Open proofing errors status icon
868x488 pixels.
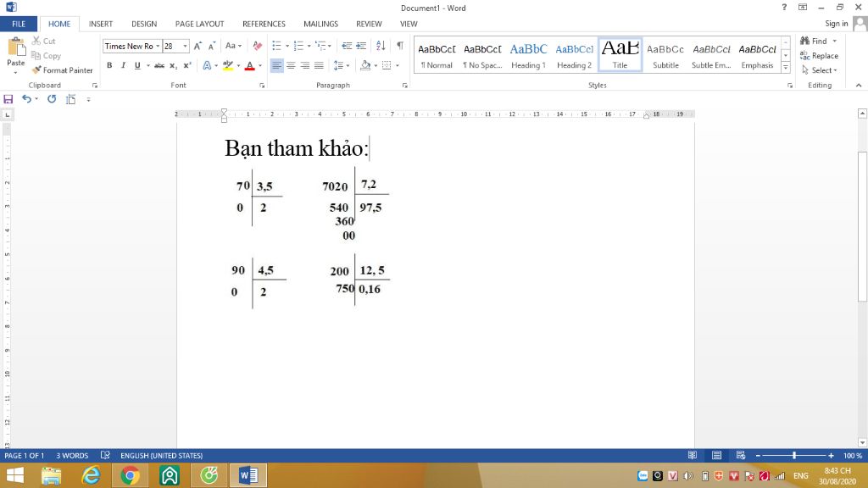tap(105, 455)
